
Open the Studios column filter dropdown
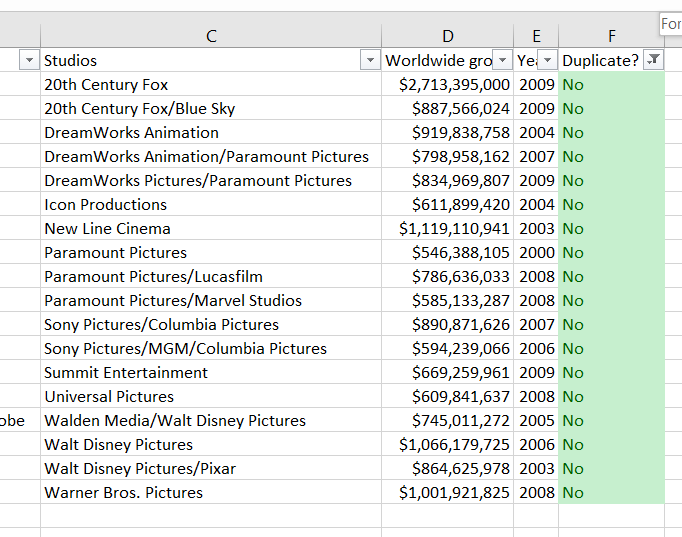370,60
